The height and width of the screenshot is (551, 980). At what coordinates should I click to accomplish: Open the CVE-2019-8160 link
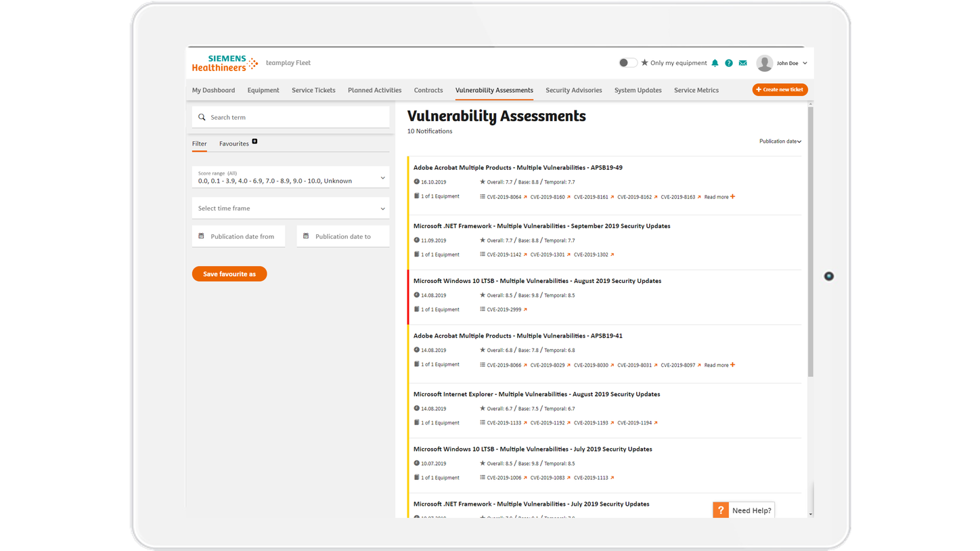coord(548,197)
